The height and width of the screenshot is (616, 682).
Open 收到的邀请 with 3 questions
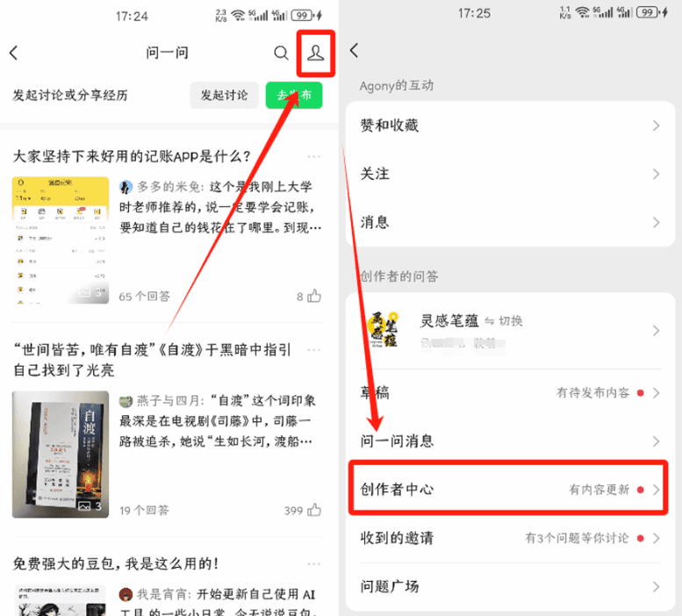[x=510, y=538]
